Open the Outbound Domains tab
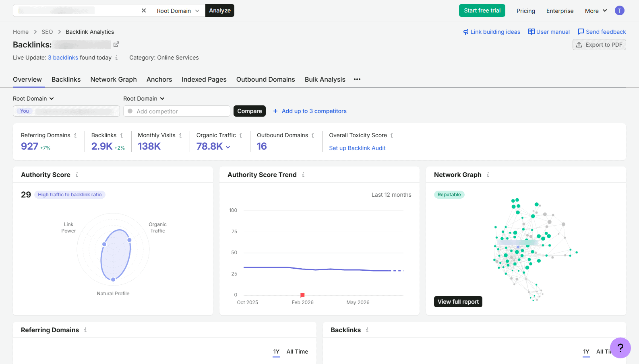The height and width of the screenshot is (364, 639). [x=266, y=79]
